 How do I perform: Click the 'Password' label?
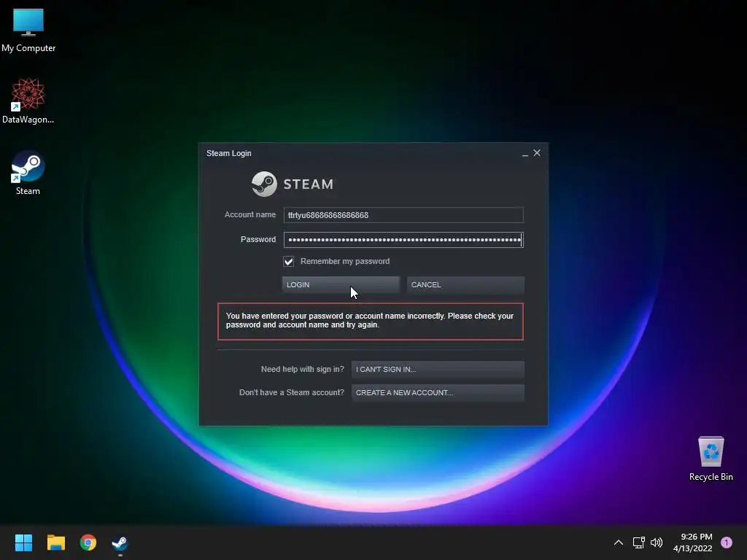coord(258,239)
